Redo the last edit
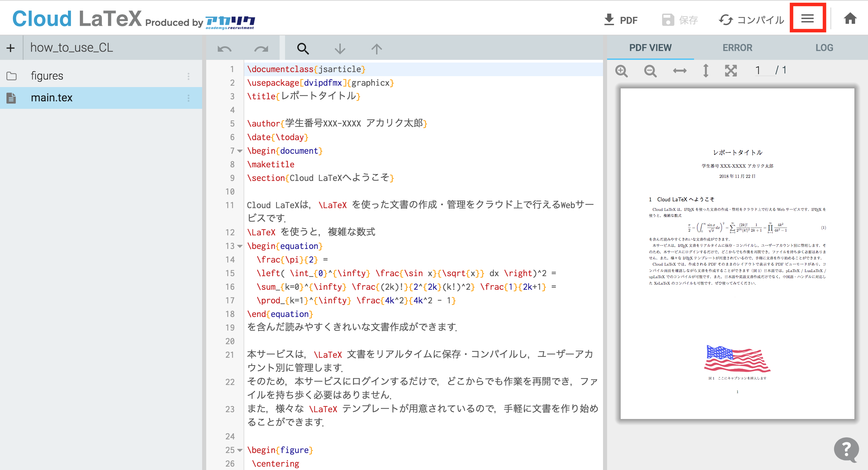This screenshot has width=868, height=470. 261,49
